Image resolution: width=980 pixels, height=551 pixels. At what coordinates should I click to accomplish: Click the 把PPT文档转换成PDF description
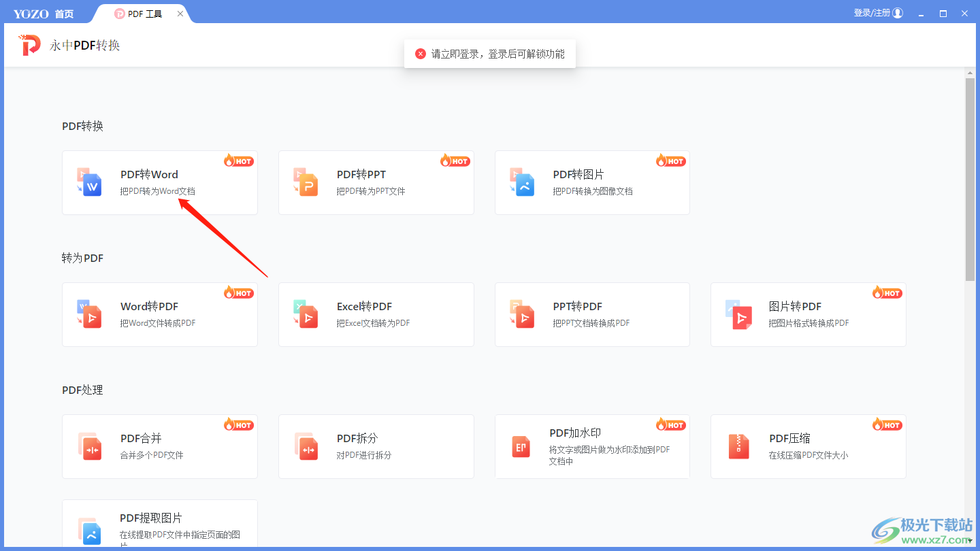coord(591,323)
